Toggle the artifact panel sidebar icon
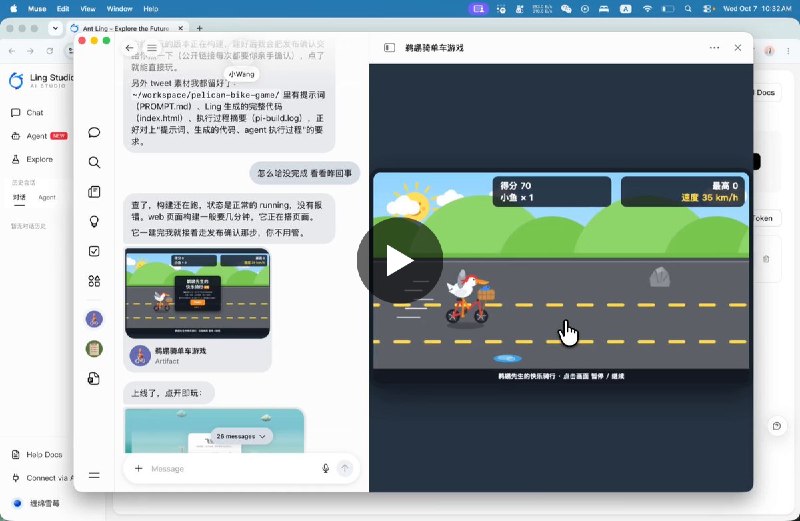The image size is (800, 521). click(389, 47)
